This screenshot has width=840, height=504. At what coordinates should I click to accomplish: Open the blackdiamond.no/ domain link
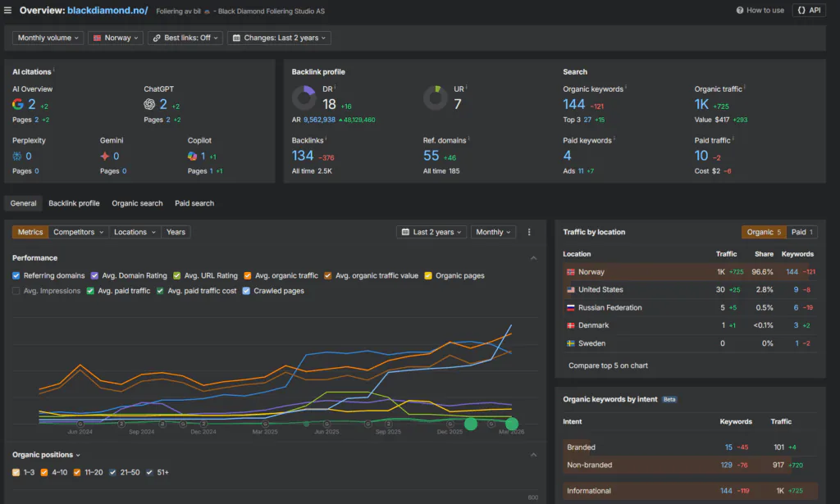pyautogui.click(x=107, y=10)
